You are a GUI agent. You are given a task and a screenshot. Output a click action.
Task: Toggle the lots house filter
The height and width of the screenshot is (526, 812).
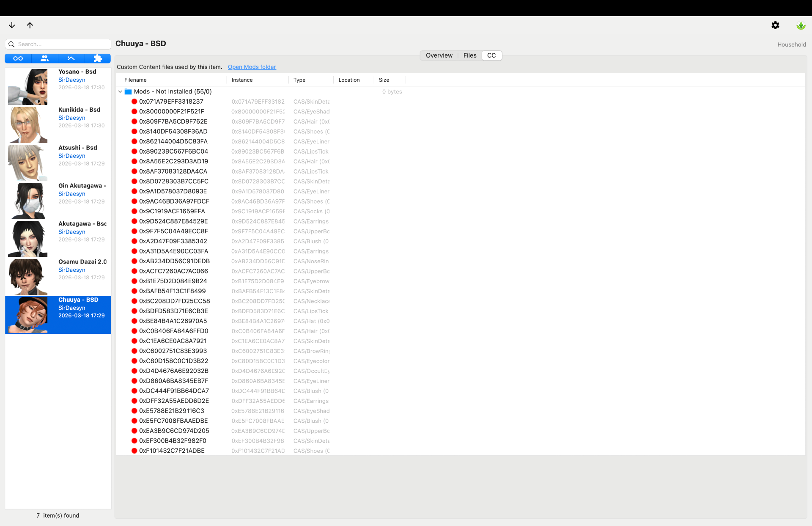tap(71, 58)
